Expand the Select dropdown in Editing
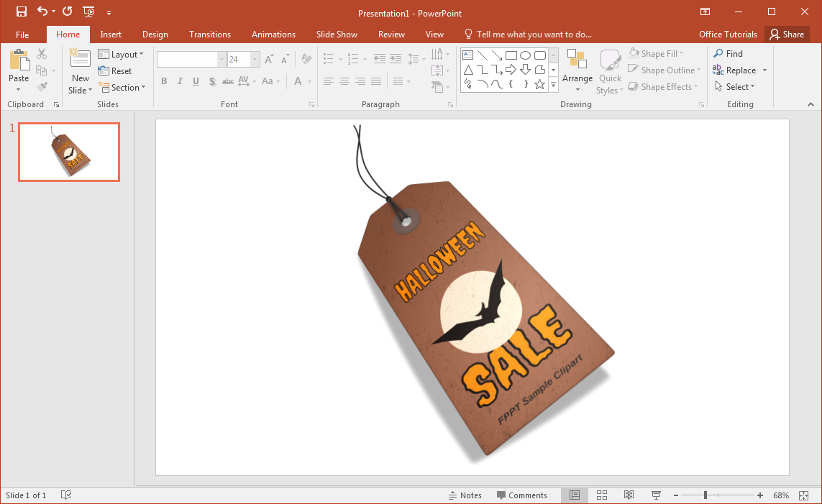822x504 pixels. pos(735,87)
